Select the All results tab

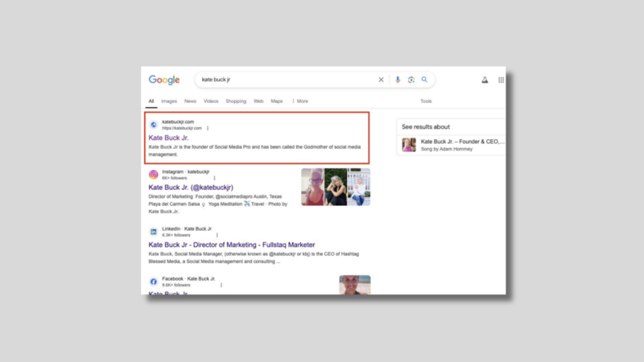pyautogui.click(x=151, y=101)
